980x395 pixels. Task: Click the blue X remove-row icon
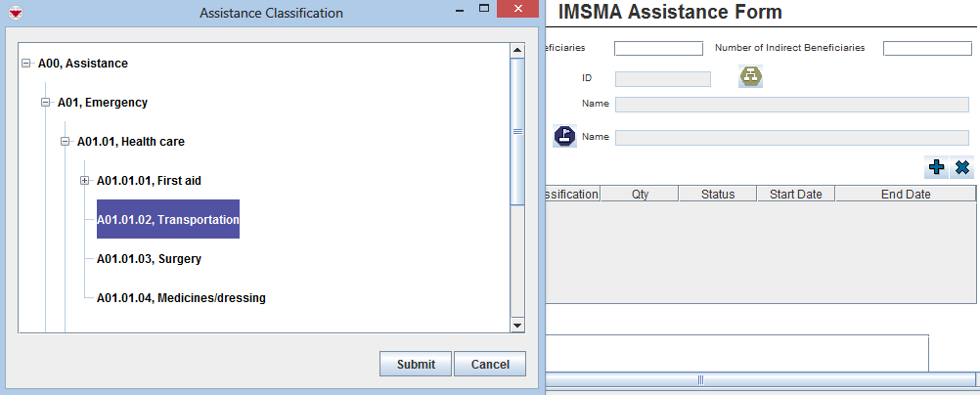(962, 167)
